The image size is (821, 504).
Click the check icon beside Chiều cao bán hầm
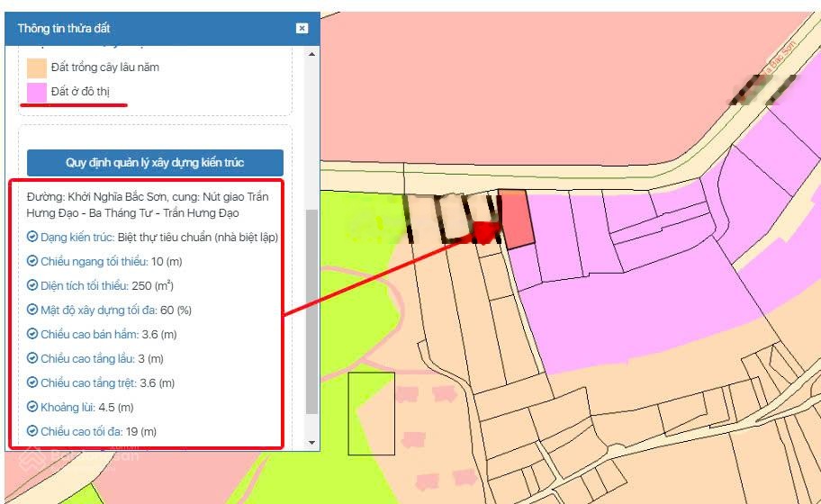tap(32, 334)
